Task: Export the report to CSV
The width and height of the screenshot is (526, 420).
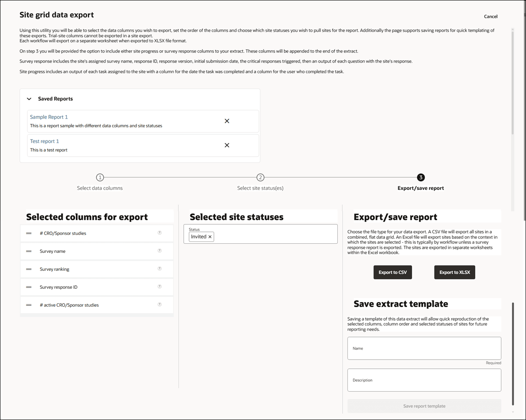Action: coord(393,272)
